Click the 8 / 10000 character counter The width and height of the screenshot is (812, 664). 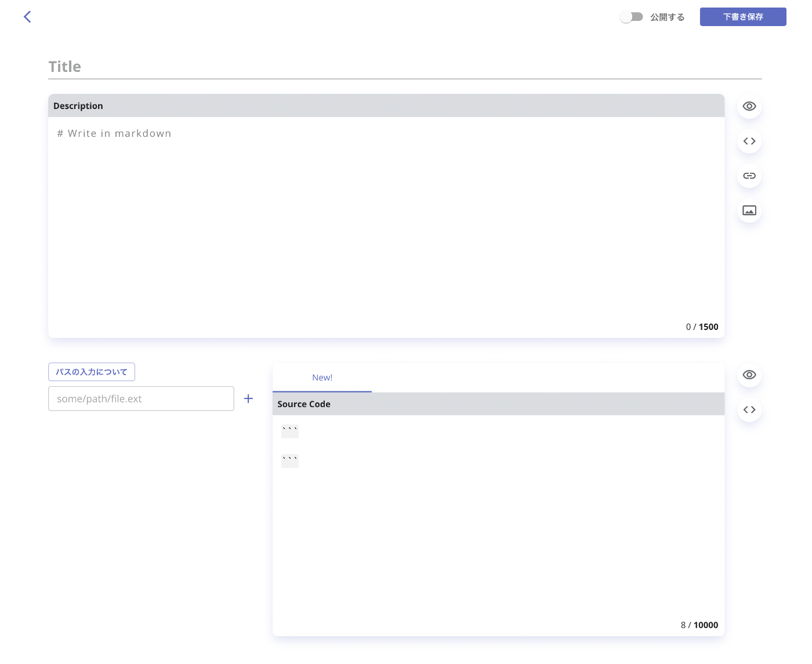tap(699, 625)
